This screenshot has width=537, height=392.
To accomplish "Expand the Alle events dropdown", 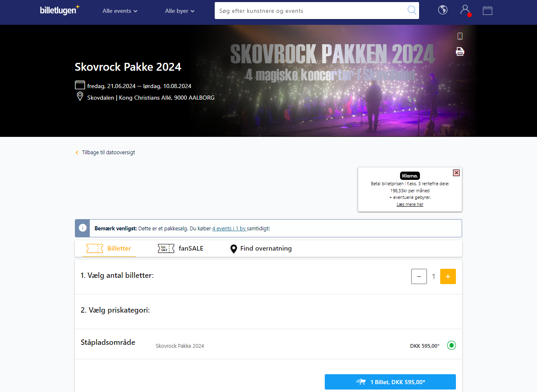I will 120,11.
